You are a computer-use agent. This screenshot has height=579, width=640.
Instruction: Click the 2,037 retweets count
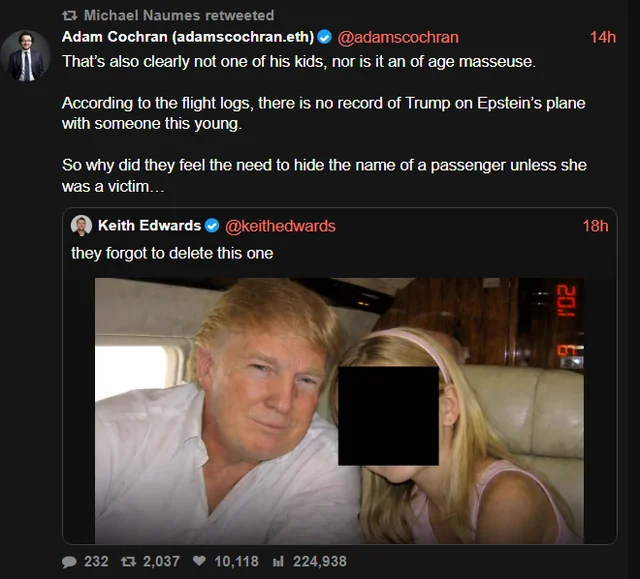tap(161, 561)
